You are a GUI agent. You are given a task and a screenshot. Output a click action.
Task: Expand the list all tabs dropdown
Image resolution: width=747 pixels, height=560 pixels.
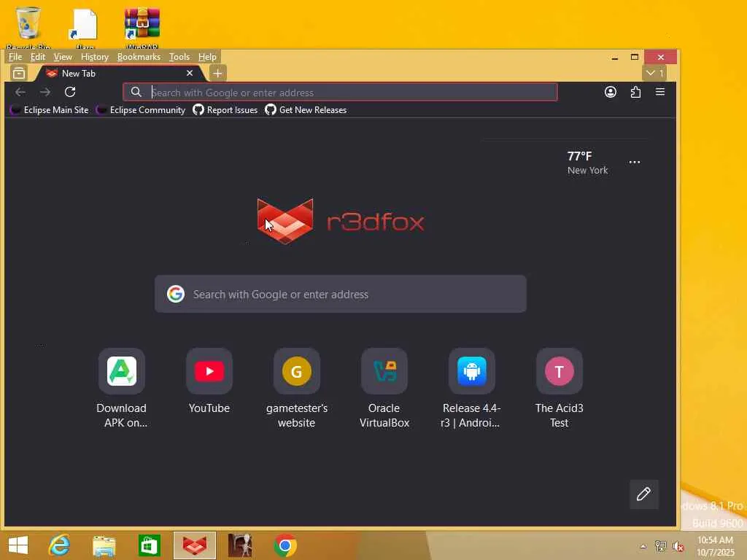click(x=654, y=73)
